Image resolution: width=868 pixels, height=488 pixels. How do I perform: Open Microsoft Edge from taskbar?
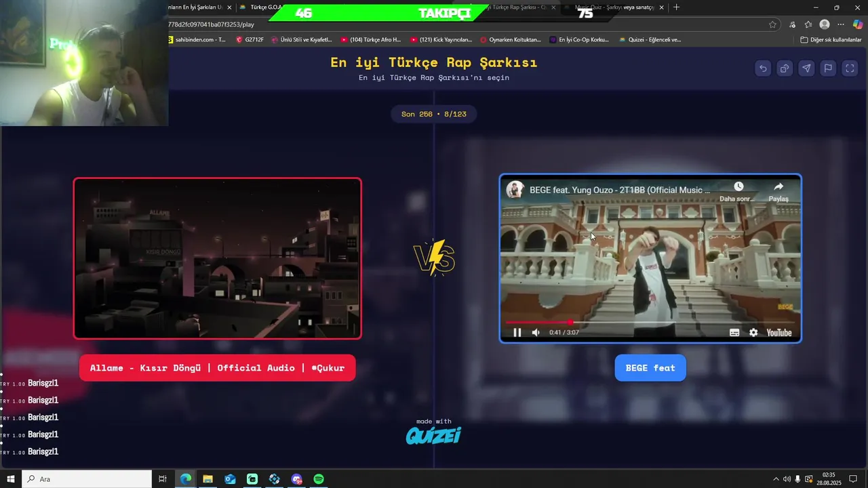tap(185, 479)
